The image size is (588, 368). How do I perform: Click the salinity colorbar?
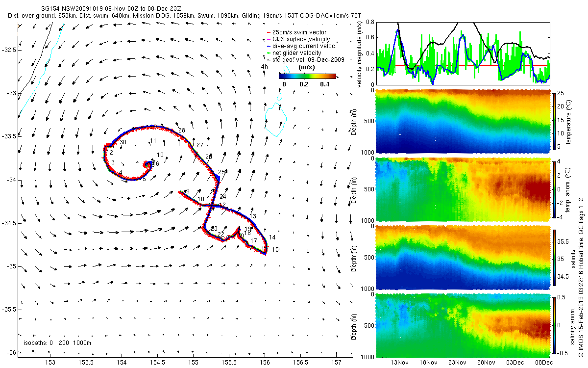(x=554, y=257)
